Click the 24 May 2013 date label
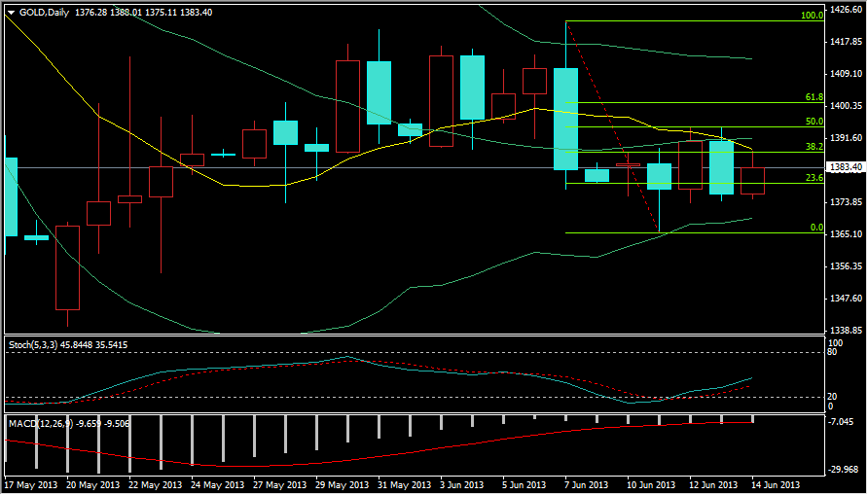Screen dimensions: 868x495 (219, 485)
